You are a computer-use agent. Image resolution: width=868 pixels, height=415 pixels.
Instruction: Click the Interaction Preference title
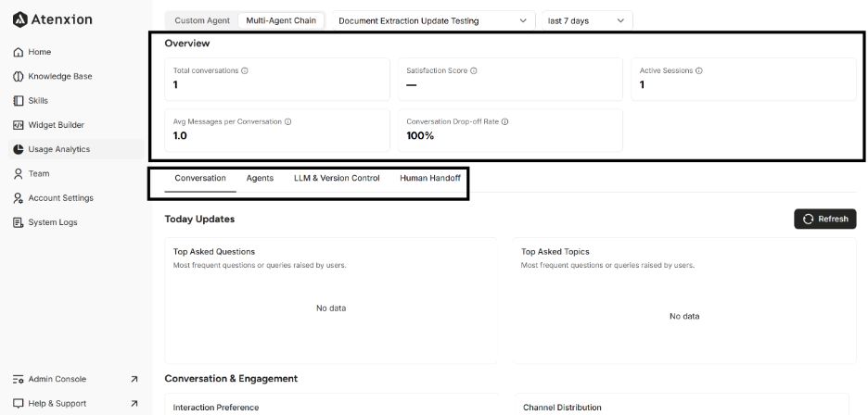click(x=216, y=408)
